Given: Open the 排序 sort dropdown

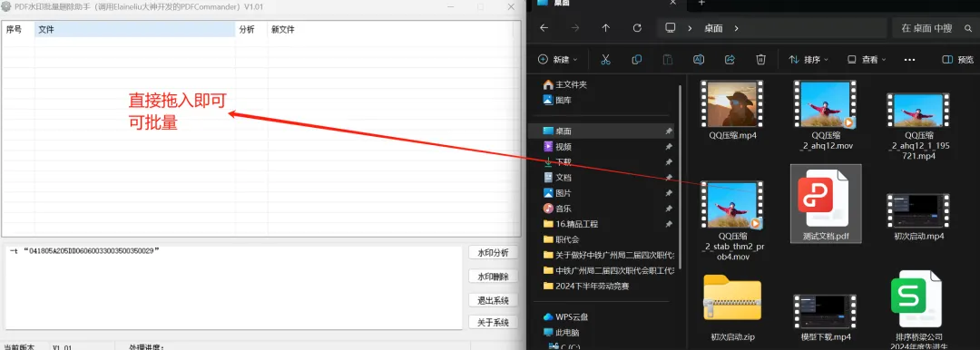Looking at the screenshot, I should point(808,59).
